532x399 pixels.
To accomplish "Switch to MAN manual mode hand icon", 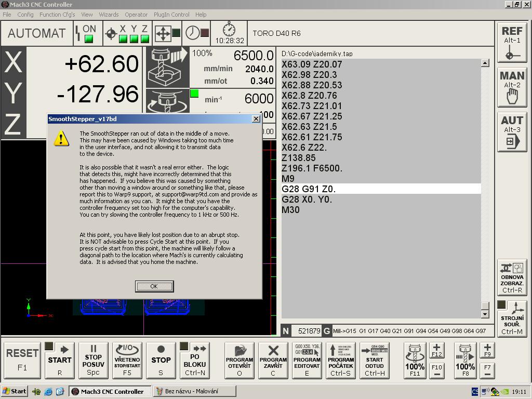I will (512, 87).
